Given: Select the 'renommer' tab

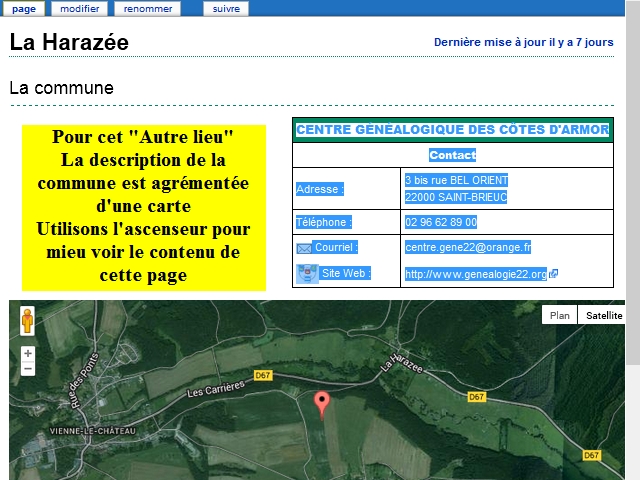Looking at the screenshot, I should coord(147,8).
